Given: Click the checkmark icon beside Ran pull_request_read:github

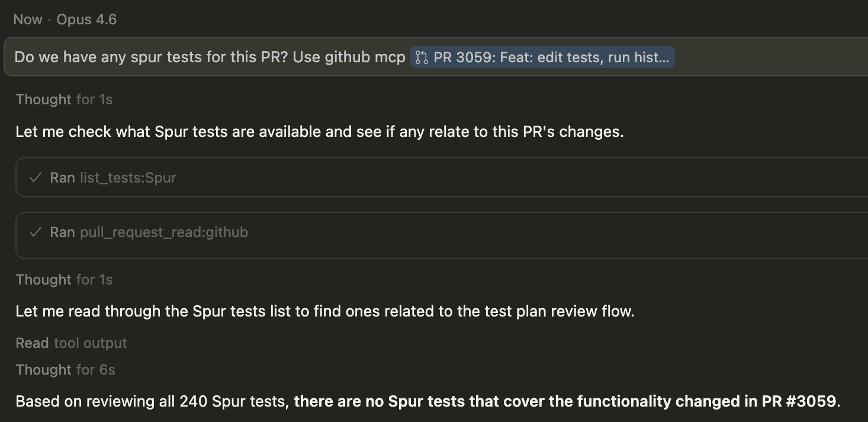Looking at the screenshot, I should pyautogui.click(x=36, y=232).
